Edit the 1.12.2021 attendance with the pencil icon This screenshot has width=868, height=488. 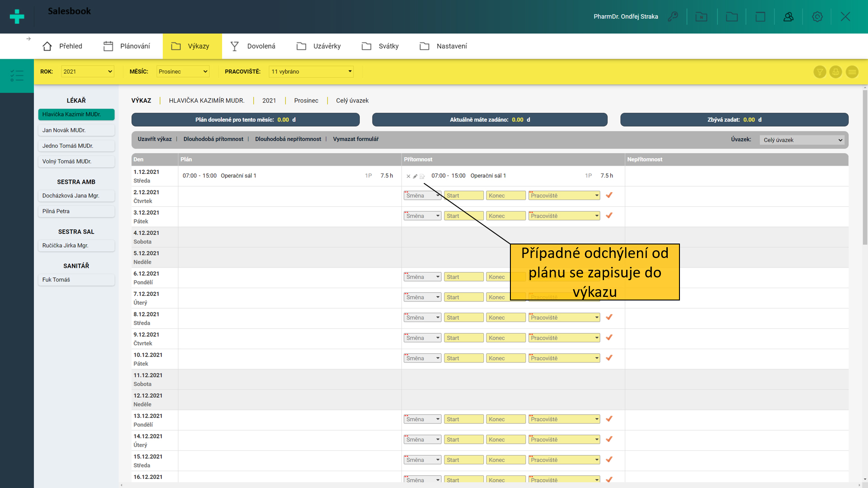tap(415, 176)
